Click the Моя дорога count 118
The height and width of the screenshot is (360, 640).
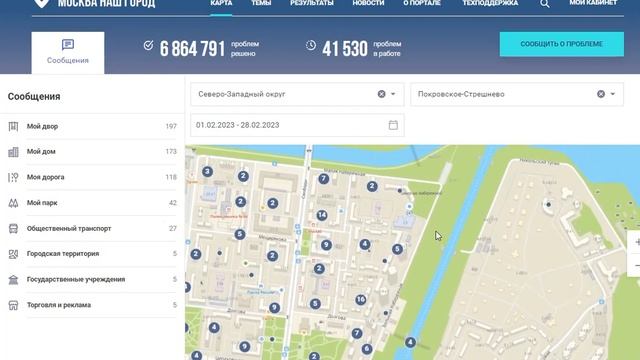click(171, 177)
